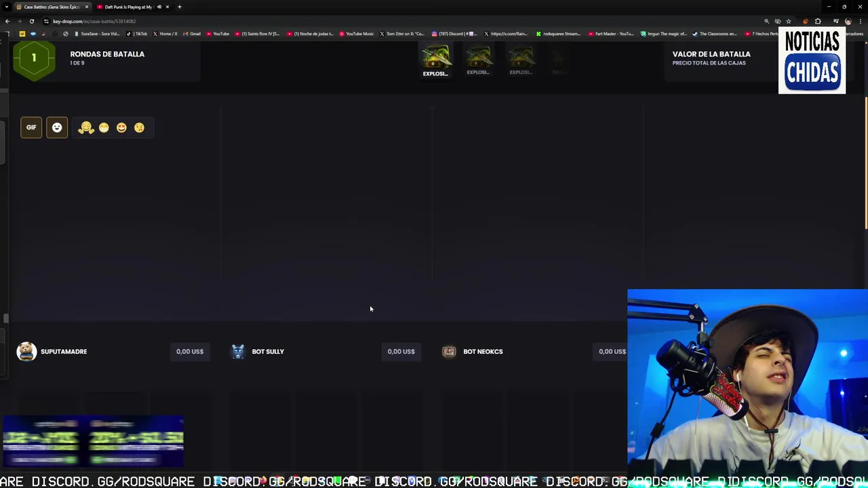Open the Imgur bookmark
868x488 pixels.
(x=664, y=34)
